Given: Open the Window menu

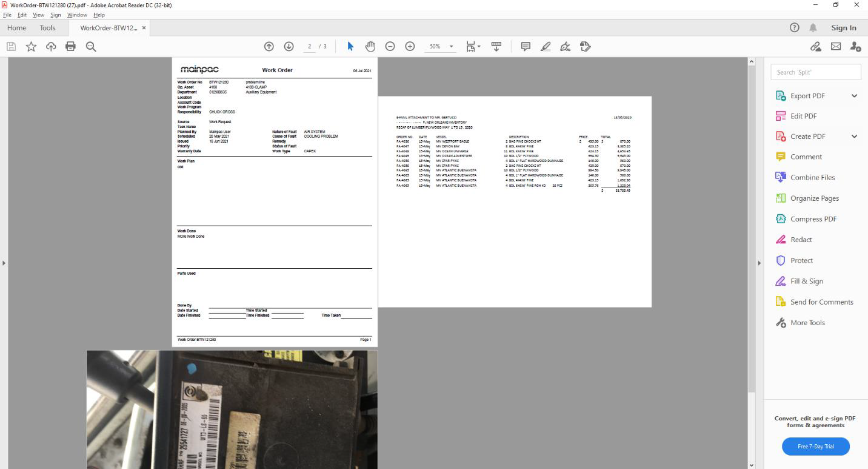Looking at the screenshot, I should click(77, 15).
